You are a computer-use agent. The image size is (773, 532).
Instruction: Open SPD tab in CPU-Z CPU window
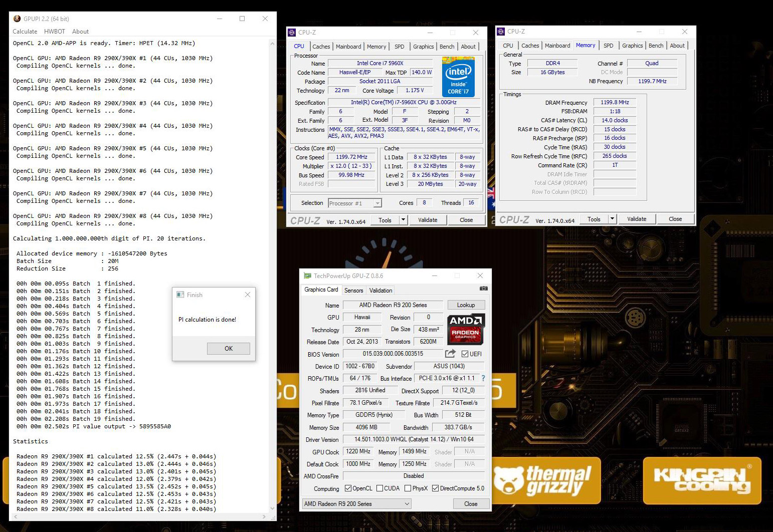click(400, 47)
